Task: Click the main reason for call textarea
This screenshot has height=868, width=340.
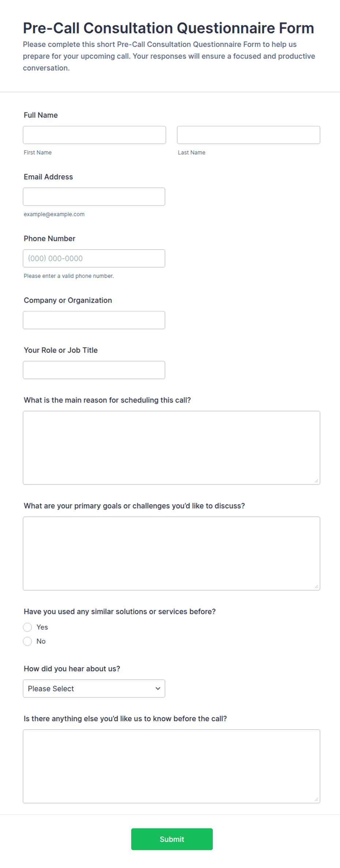Action: tap(171, 448)
